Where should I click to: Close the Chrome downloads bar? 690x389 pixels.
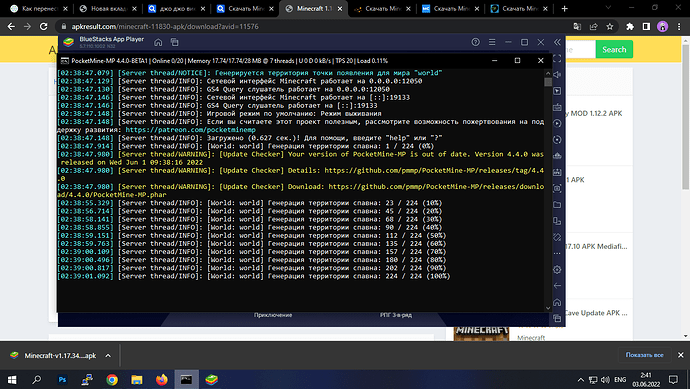[681, 355]
